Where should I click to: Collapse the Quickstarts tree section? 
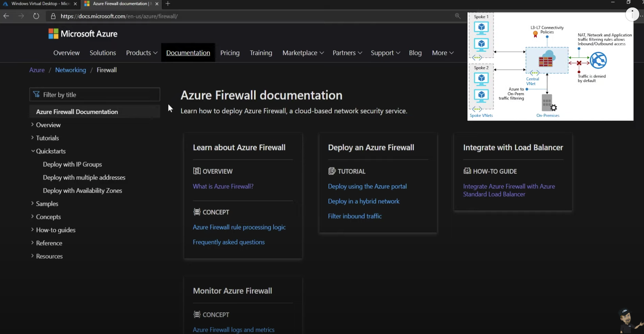coord(33,151)
